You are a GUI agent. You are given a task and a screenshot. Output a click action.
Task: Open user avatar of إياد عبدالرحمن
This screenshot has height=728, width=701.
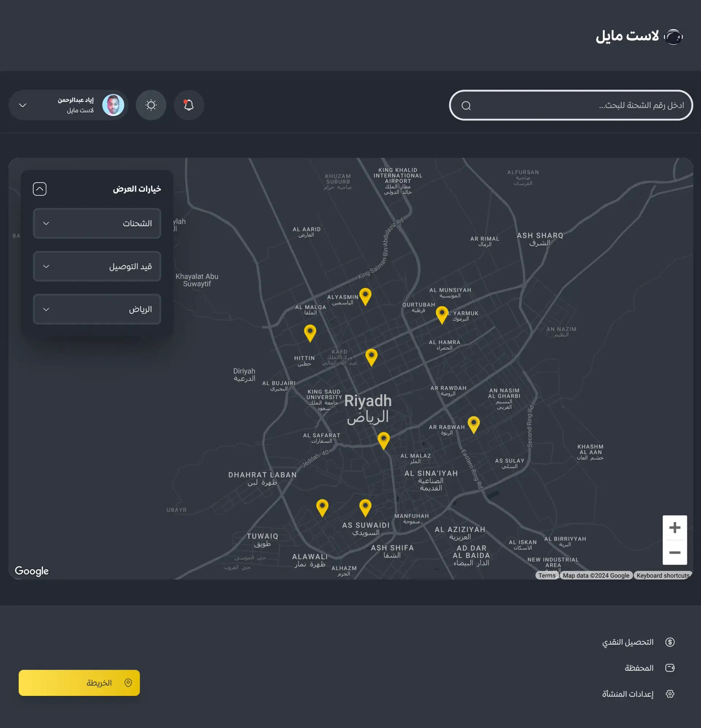pos(113,105)
